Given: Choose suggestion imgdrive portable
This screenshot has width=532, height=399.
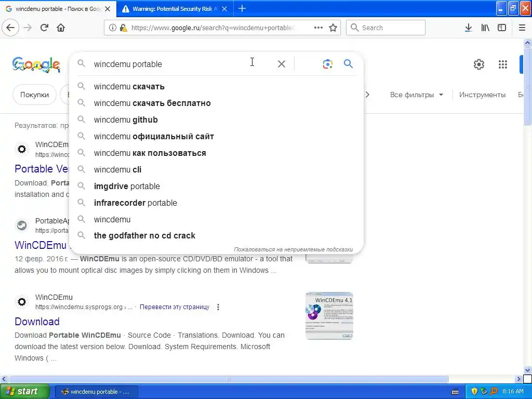Looking at the screenshot, I should [216, 187].
